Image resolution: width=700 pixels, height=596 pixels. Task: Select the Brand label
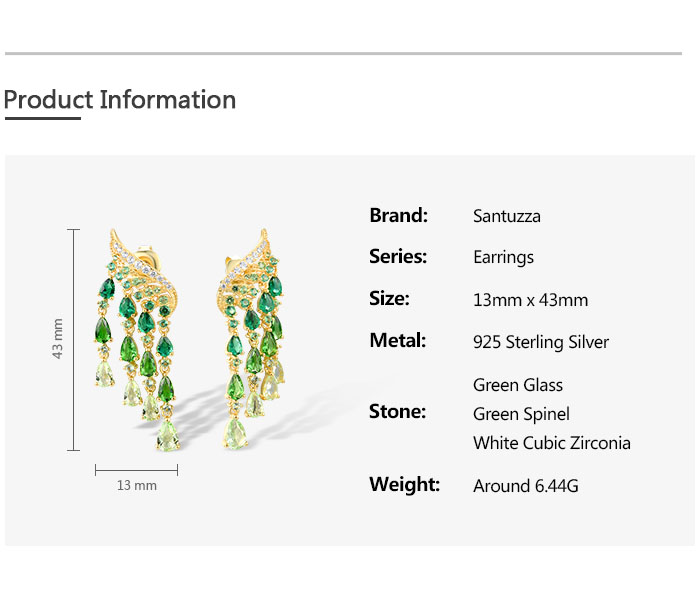(398, 215)
